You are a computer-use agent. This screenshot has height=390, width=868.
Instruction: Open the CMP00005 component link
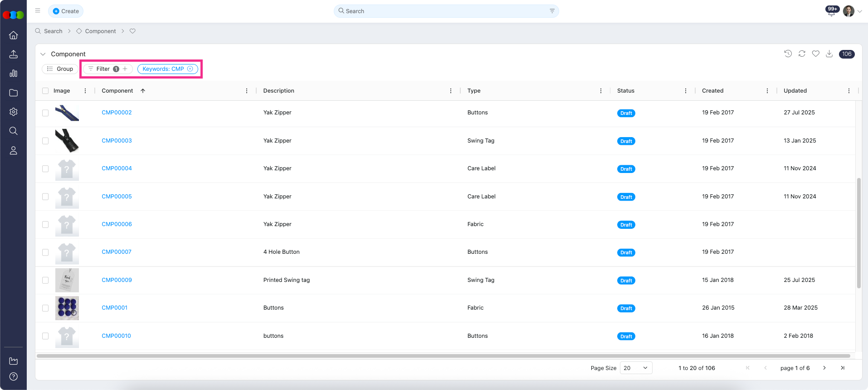(117, 197)
